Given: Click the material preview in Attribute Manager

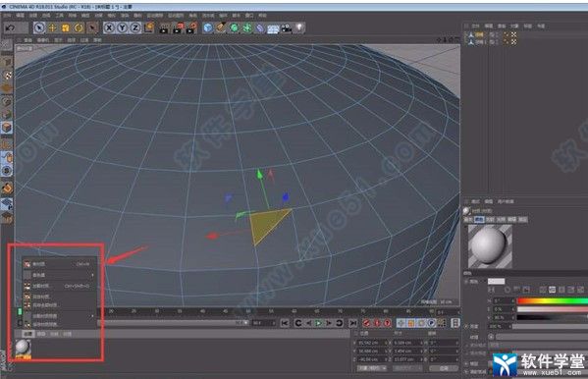Looking at the screenshot, I should [x=490, y=246].
